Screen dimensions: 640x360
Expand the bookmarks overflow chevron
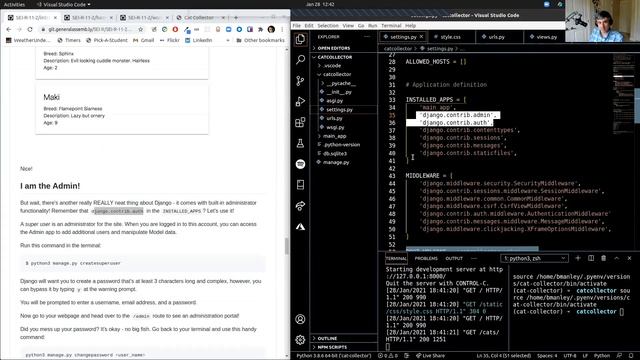pos(228,40)
